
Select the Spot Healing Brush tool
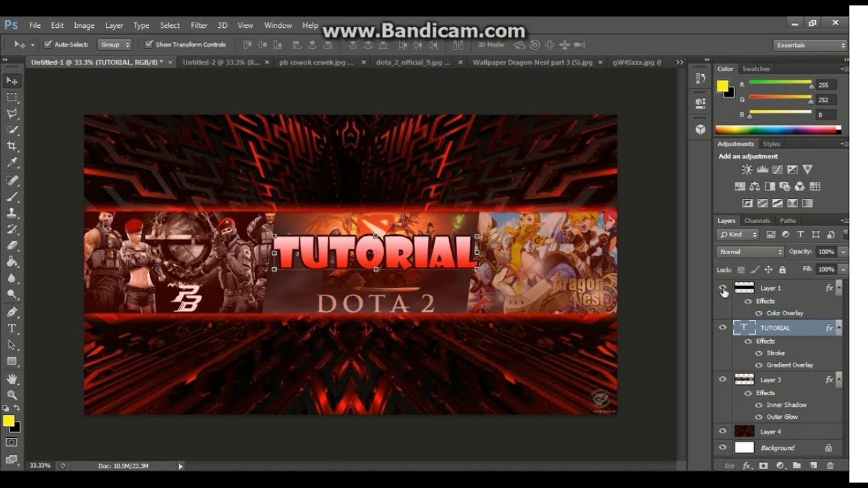coord(12,180)
